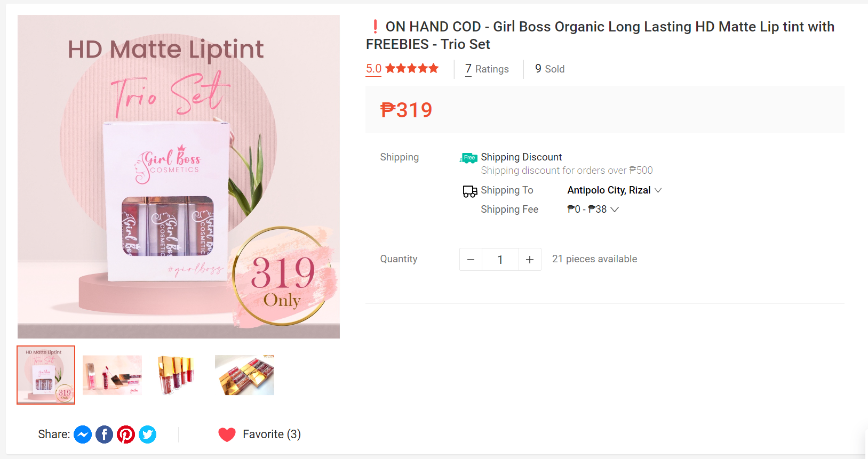Click the main HD Matte Liptint product image

click(x=179, y=176)
